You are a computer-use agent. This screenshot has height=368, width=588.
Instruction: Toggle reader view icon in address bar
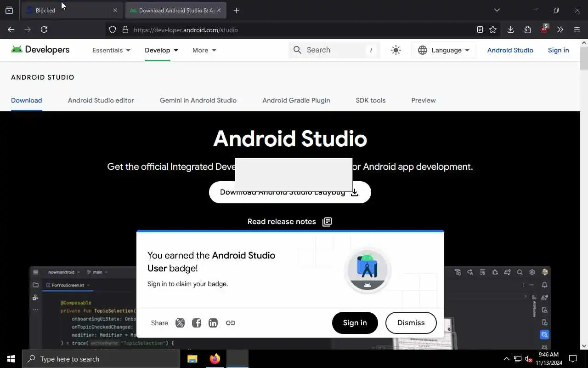(x=480, y=29)
